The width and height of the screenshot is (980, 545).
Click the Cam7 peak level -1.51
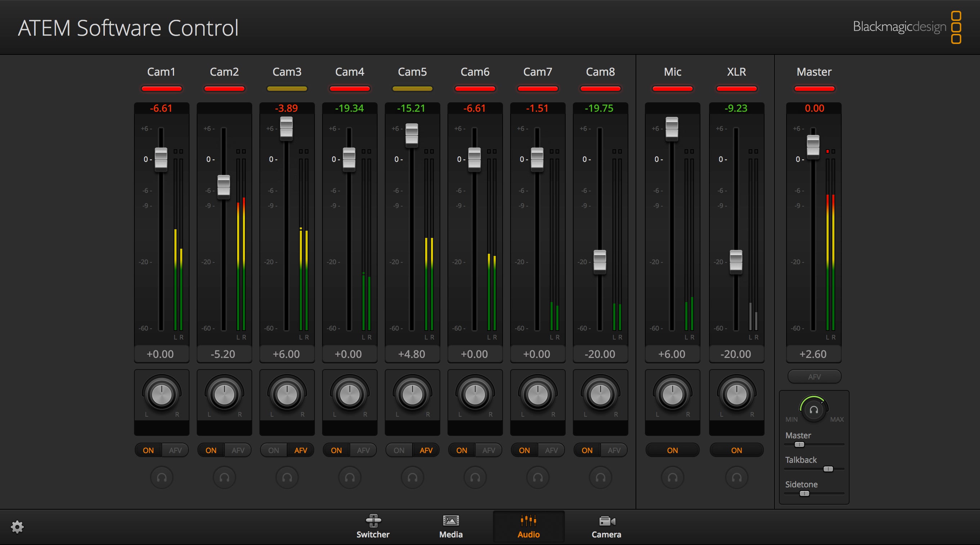tap(537, 108)
